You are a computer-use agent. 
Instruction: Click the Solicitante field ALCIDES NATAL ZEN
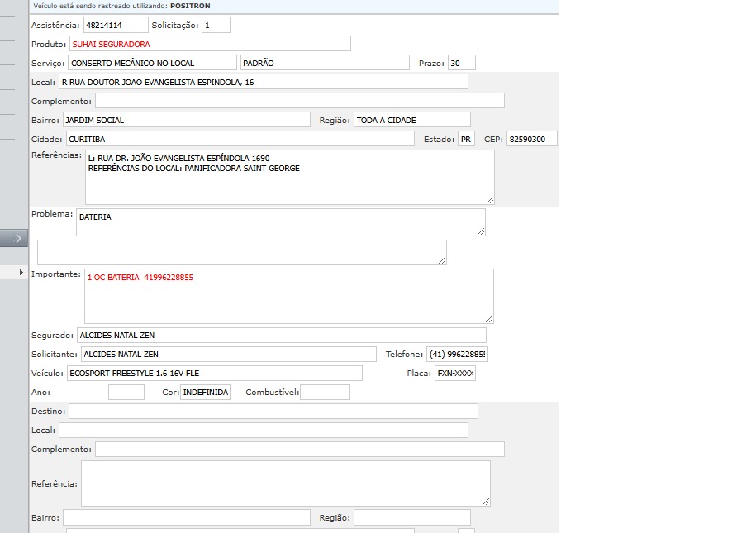click(229, 354)
